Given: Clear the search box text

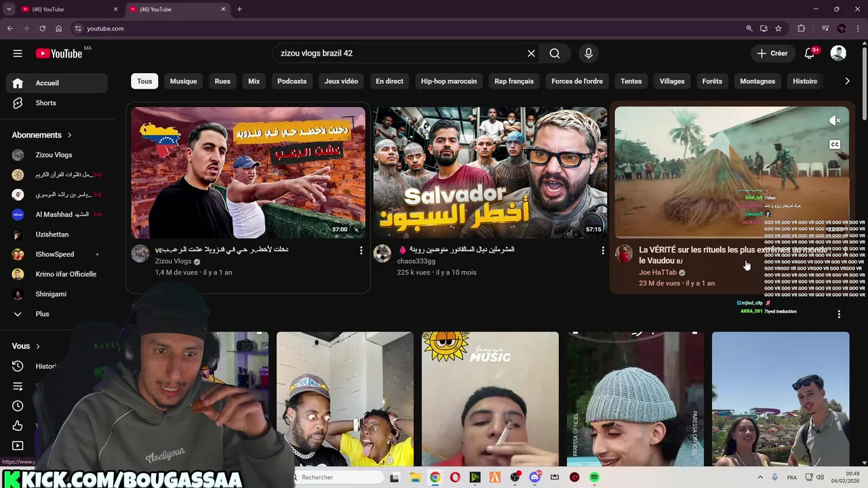Looking at the screenshot, I should point(531,54).
